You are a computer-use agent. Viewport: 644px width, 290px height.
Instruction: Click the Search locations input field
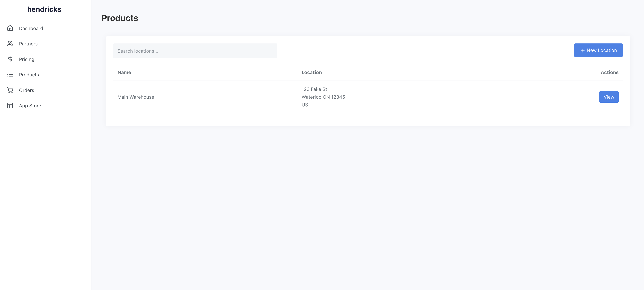click(x=195, y=51)
